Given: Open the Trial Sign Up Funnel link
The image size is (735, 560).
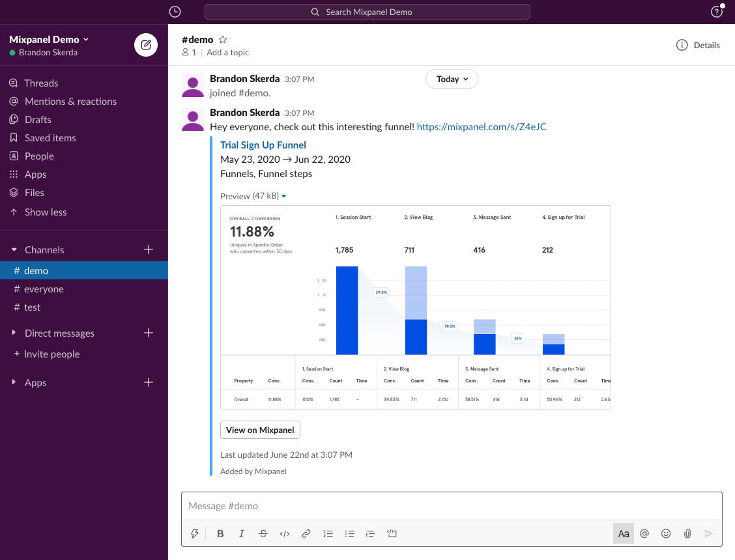Looking at the screenshot, I should 263,145.
